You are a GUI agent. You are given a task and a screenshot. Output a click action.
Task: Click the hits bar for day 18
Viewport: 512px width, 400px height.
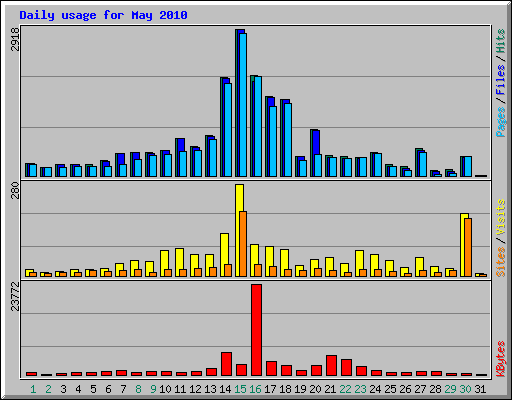[282, 138]
